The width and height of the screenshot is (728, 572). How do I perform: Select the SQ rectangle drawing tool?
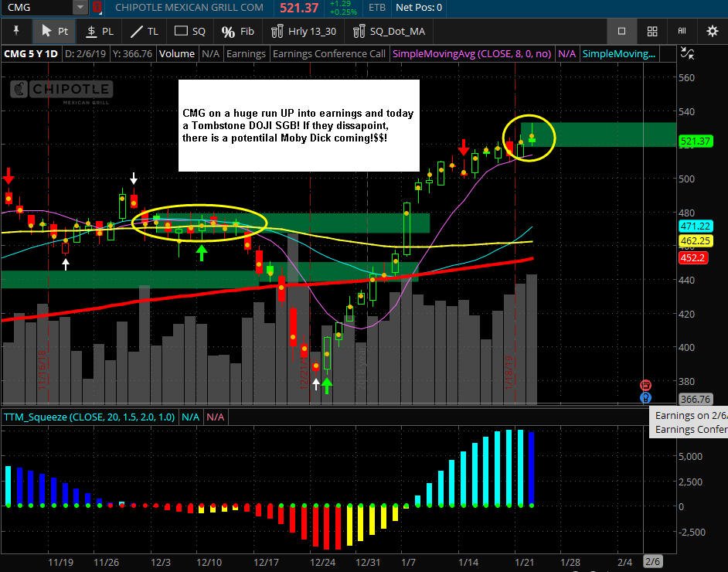coord(190,31)
